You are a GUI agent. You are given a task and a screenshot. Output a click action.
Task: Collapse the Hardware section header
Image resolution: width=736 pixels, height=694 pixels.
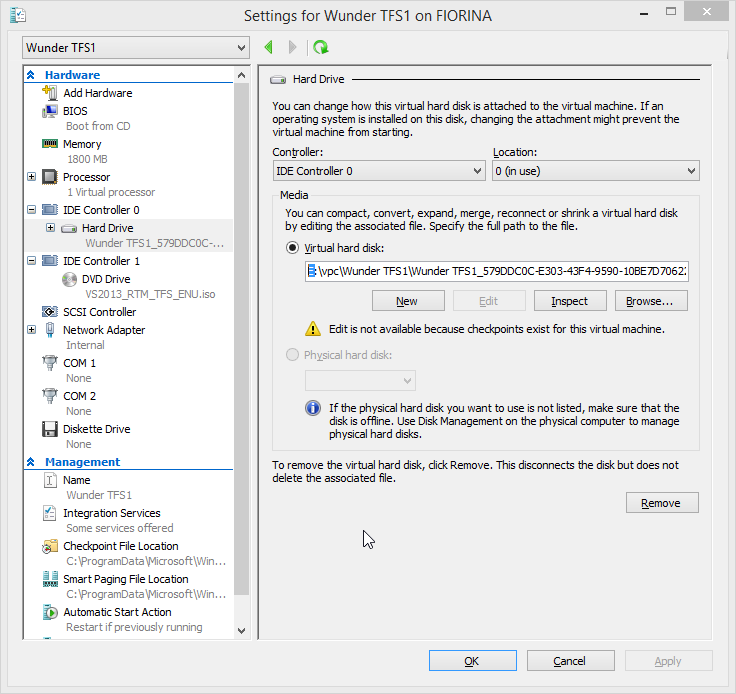(x=31, y=75)
